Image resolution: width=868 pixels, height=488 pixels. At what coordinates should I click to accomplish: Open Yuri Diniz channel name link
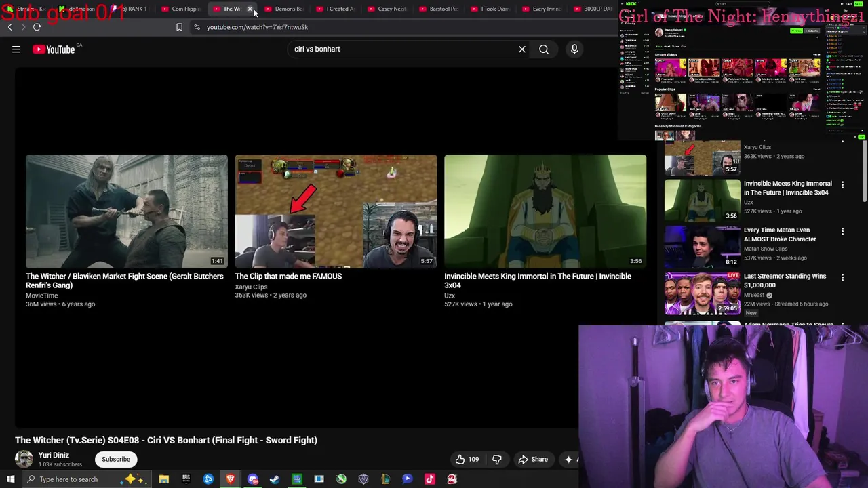pyautogui.click(x=54, y=455)
